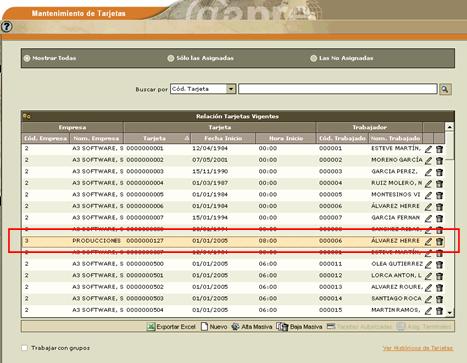Select Las No Asignadas radio option
Image resolution: width=467 pixels, height=363 pixels.
313,58
